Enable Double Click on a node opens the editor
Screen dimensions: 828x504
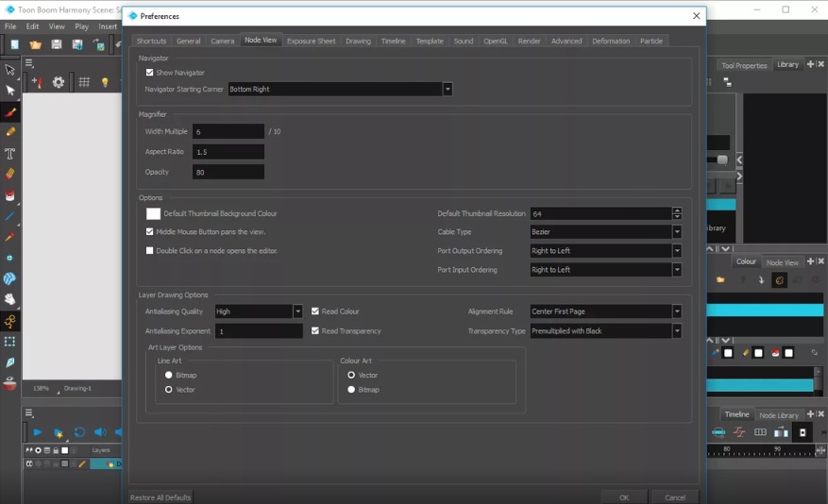[150, 251]
